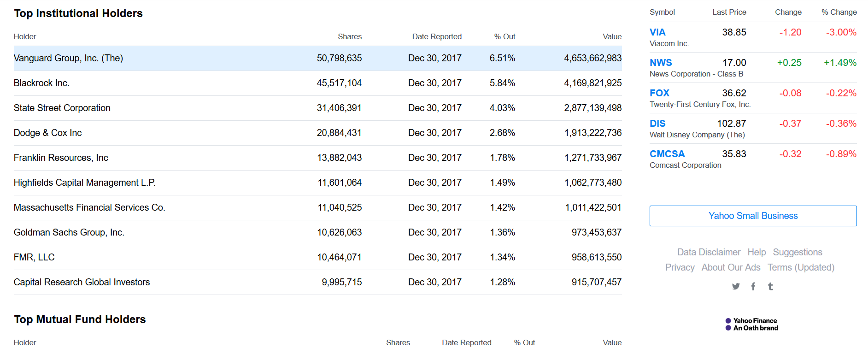Viewport: 868px width, 348px height.
Task: Select Highfields Capital Management L.P. holder
Action: point(85,183)
